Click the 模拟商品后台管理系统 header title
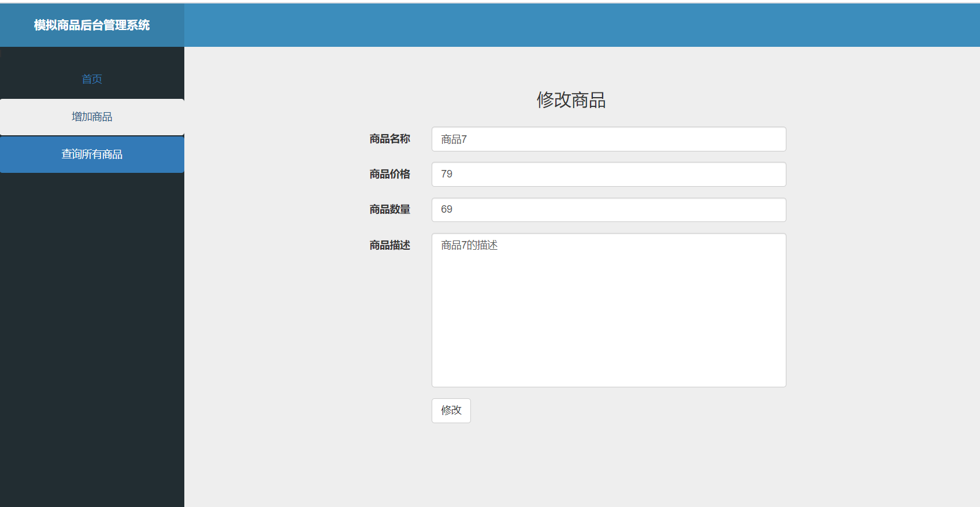Viewport: 980px width, 507px height. click(x=92, y=25)
